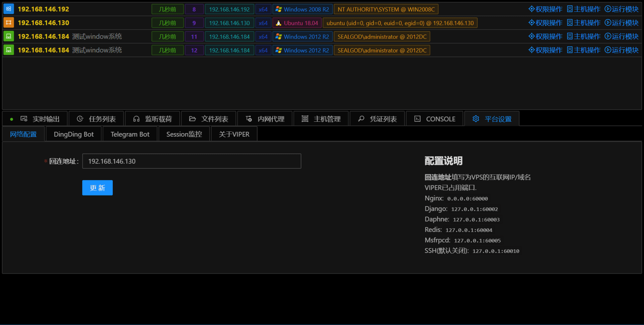
Task: Open 主机操作 for session 11 row
Action: (584, 36)
